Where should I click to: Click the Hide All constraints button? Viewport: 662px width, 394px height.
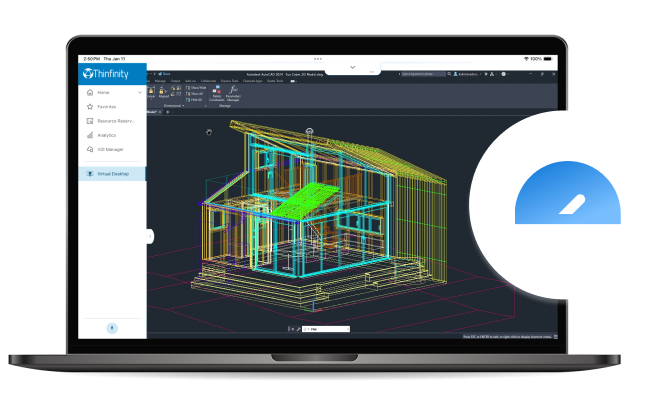point(194,100)
